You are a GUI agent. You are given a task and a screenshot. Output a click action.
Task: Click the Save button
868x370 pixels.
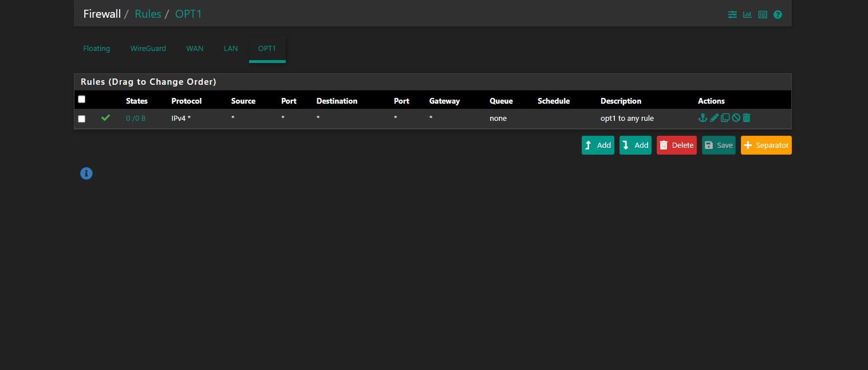(719, 145)
